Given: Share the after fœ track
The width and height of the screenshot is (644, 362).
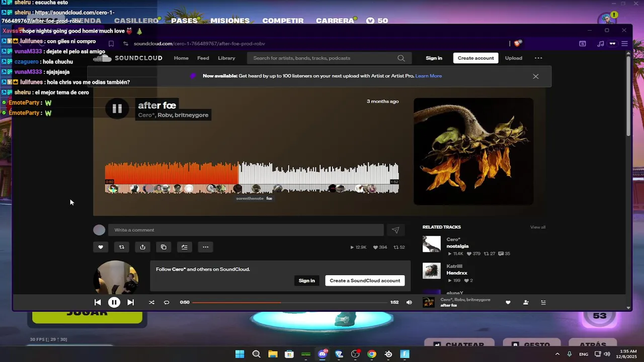Looking at the screenshot, I should (142, 247).
